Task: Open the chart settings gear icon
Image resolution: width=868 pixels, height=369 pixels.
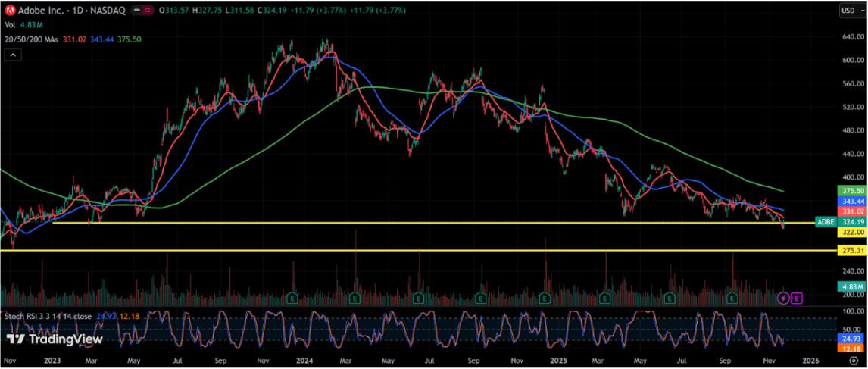Action: 855,361
